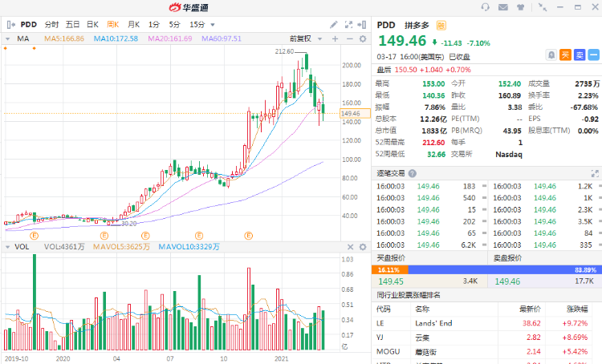This screenshot has height=364, width=602.
Task: Click earnings marker E near 04
Action: (104, 236)
